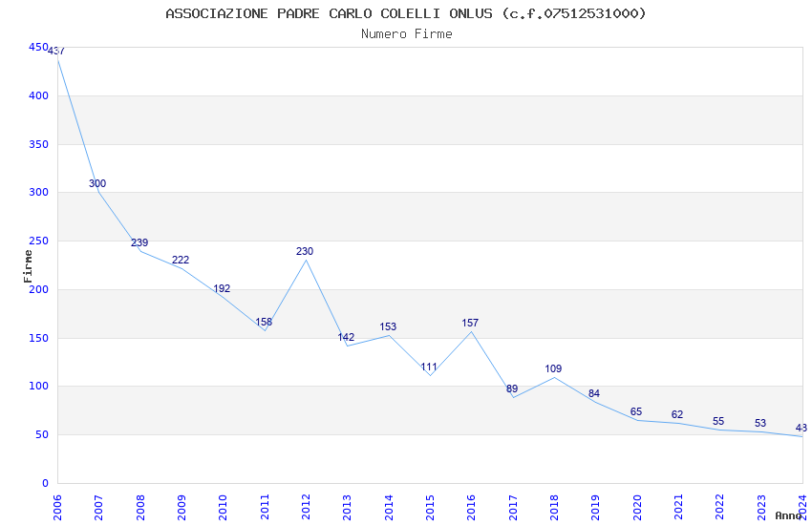This screenshot has width=812, height=525.
Task: Select the 53 data label
Action: tap(760, 423)
